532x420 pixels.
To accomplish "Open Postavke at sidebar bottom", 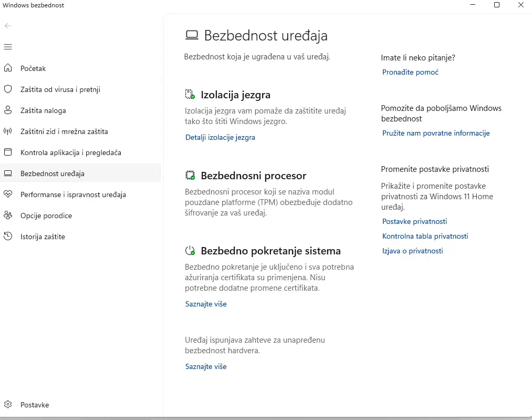I will point(80,405).
